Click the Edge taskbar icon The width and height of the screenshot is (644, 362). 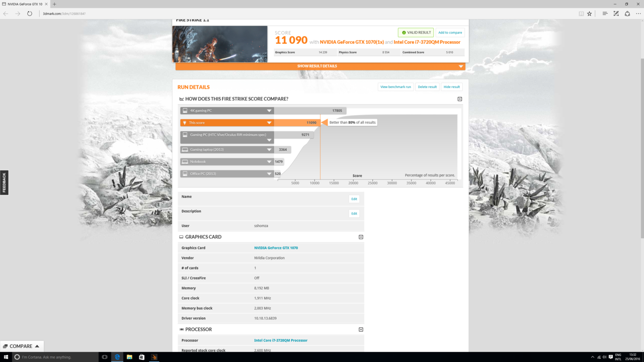[117, 357]
